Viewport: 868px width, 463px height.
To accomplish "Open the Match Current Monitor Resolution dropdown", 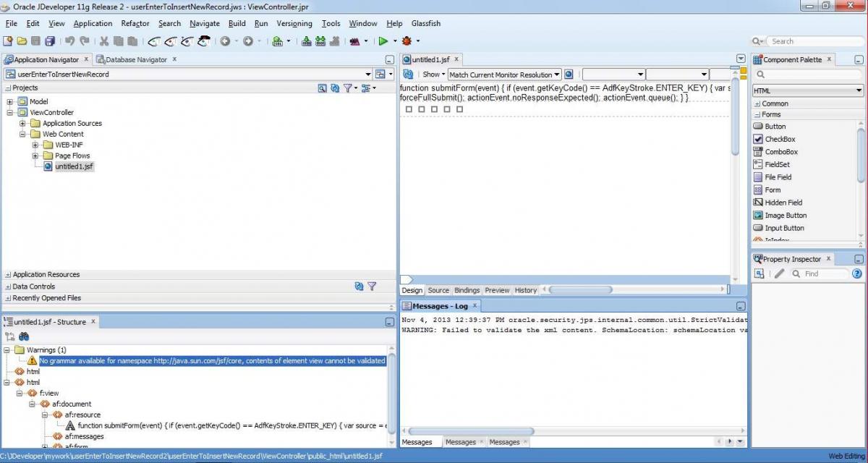I will pyautogui.click(x=504, y=75).
